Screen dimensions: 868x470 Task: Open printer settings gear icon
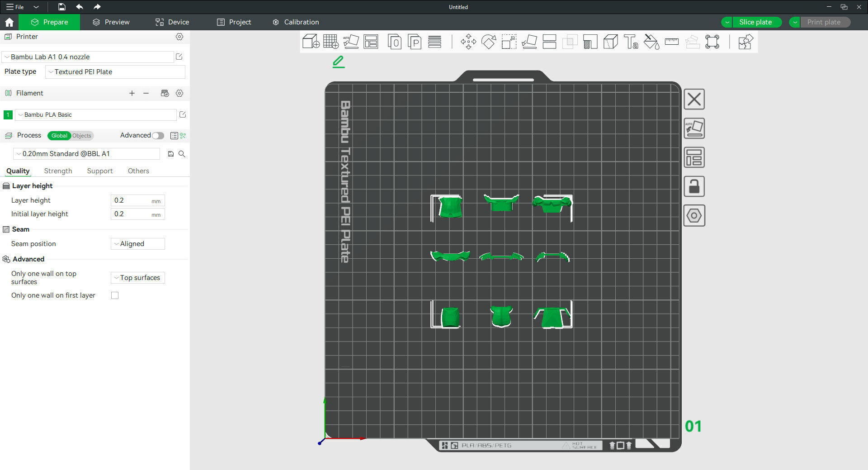tap(179, 37)
